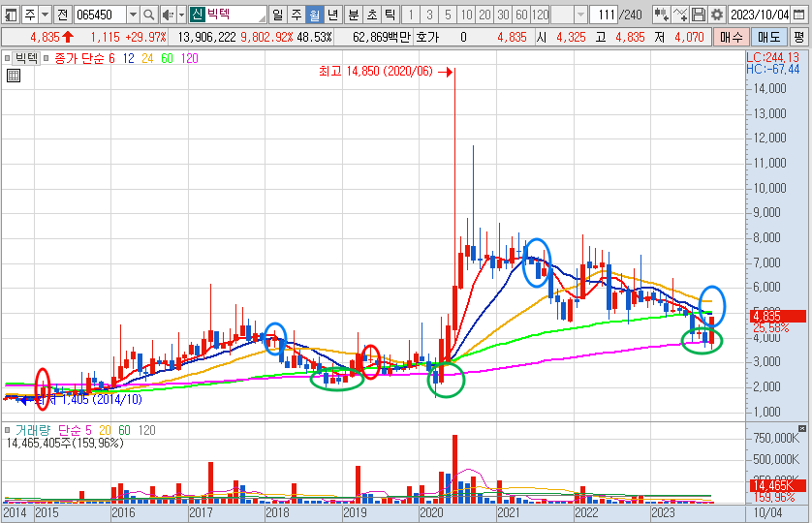Switch chart to tick (틱) period

point(390,15)
